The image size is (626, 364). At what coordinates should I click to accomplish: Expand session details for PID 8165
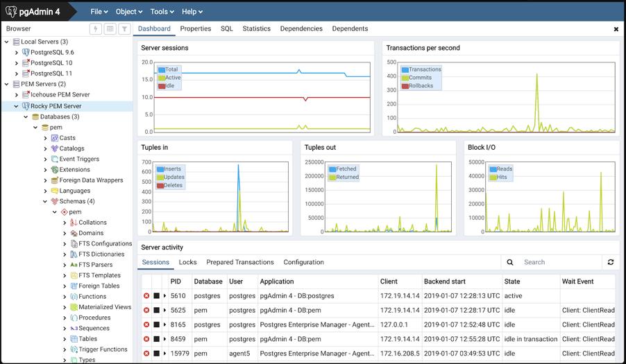click(x=164, y=324)
